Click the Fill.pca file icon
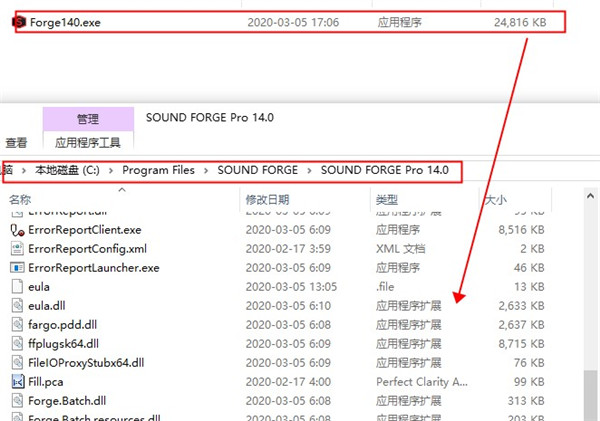Screen dimensions: 600x421 click(18, 382)
